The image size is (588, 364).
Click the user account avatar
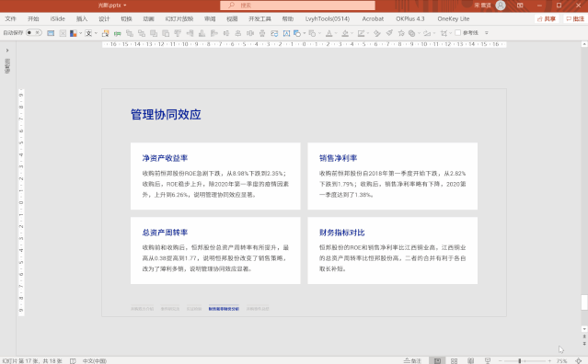[x=501, y=6]
